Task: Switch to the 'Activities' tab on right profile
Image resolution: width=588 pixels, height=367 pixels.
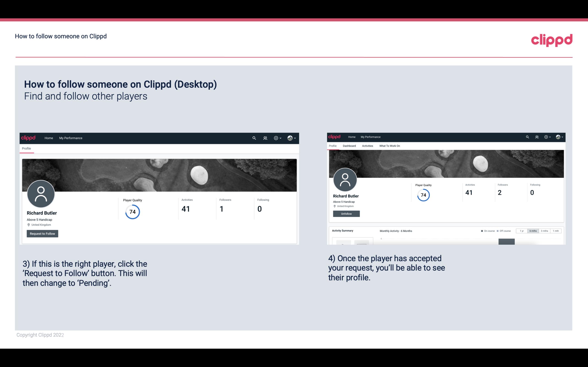Action: click(367, 146)
